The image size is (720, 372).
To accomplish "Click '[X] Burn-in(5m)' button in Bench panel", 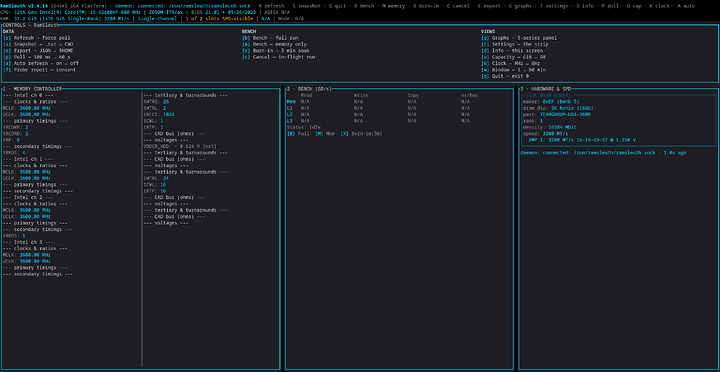I will point(361,134).
